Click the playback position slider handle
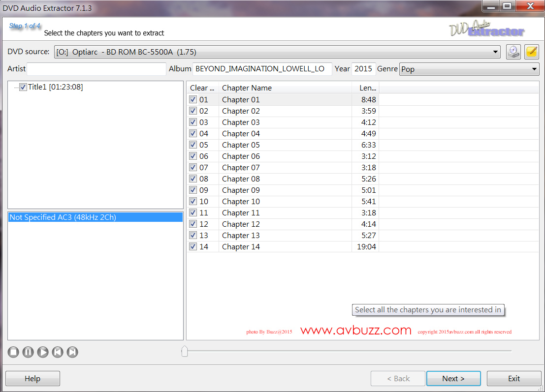545x392 pixels. click(185, 351)
